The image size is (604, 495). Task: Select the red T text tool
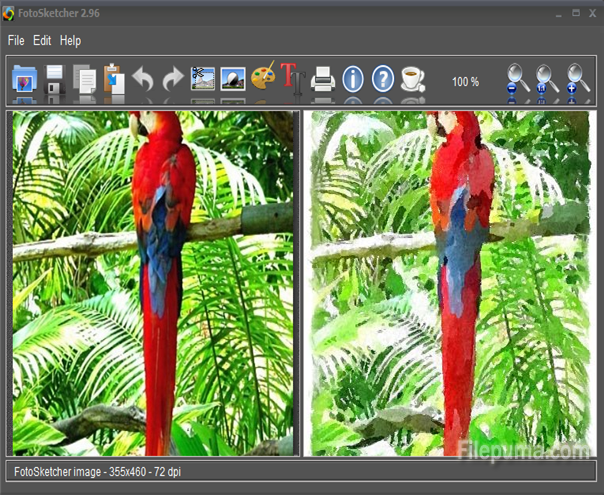pyautogui.click(x=291, y=78)
